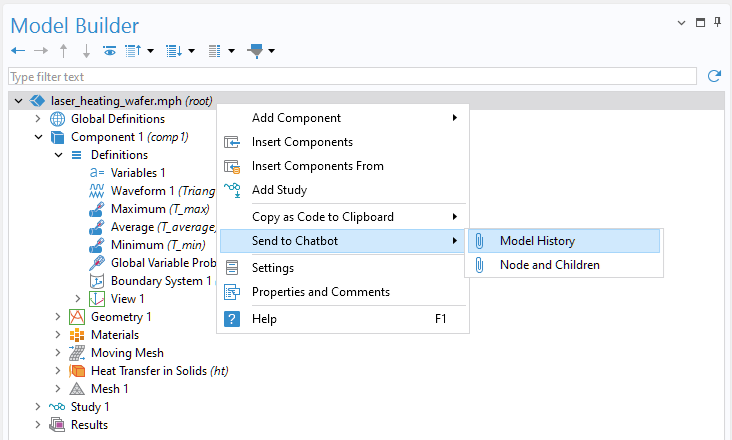Click the refresh icon next to filter box
The image size is (732, 440).
click(x=714, y=76)
